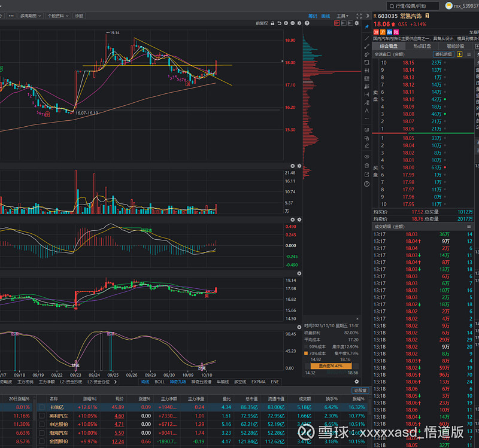The image size is (479, 448).
Task: Click the lightning quick-trade icon
Action: tap(459, 54)
